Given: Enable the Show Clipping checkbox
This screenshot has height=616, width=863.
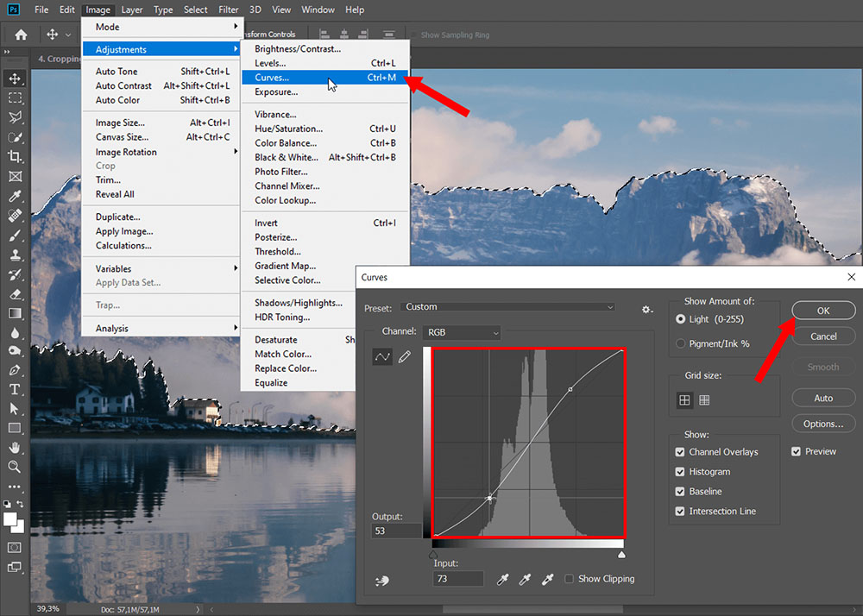Looking at the screenshot, I should 570,578.
